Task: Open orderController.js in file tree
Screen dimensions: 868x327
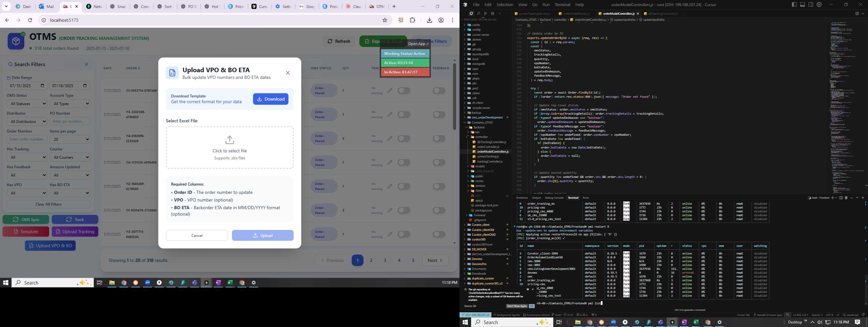Action: 488,147
